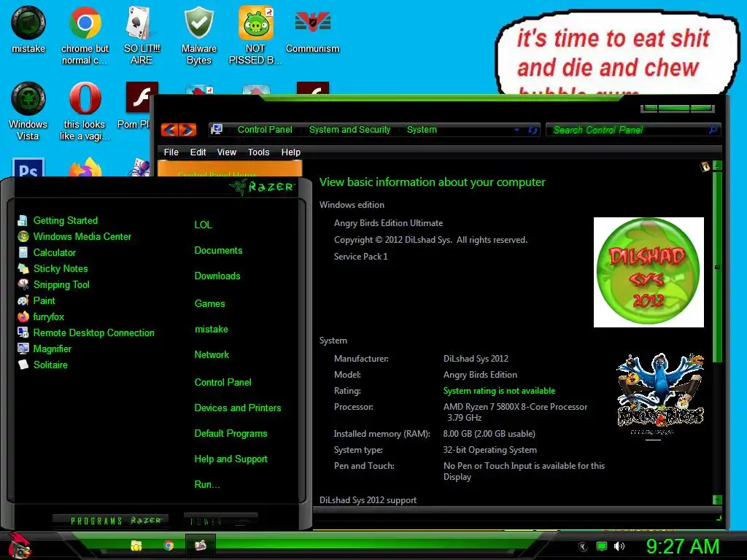The image size is (747, 560).
Task: Click the Control Panel vertical scrollbar
Action: pyautogui.click(x=718, y=267)
